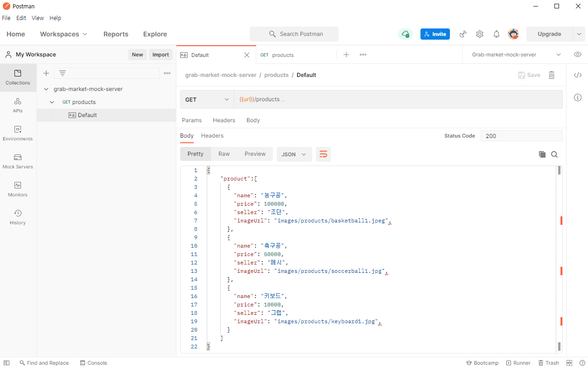588x368 pixels.
Task: Search within the response body
Action: click(554, 154)
